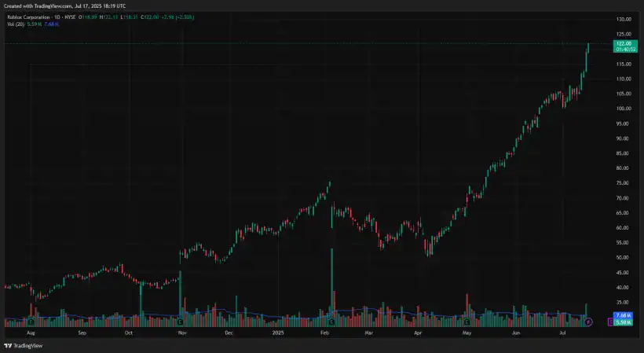
Task: Click the Nov label on time axis
Action: [182, 333]
